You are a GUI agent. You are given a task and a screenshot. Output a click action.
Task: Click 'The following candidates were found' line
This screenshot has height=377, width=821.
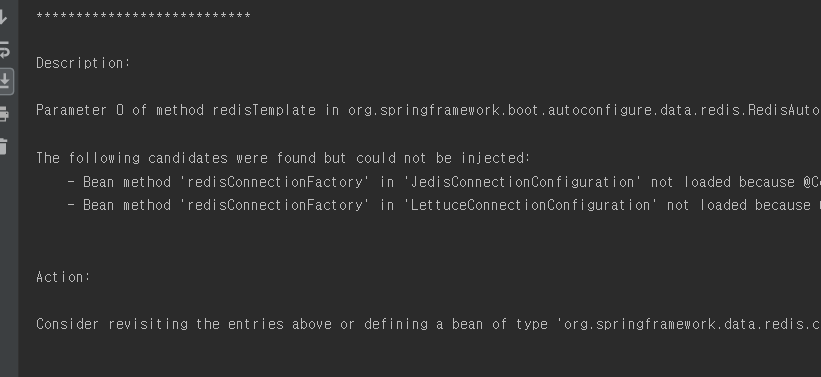(283, 158)
